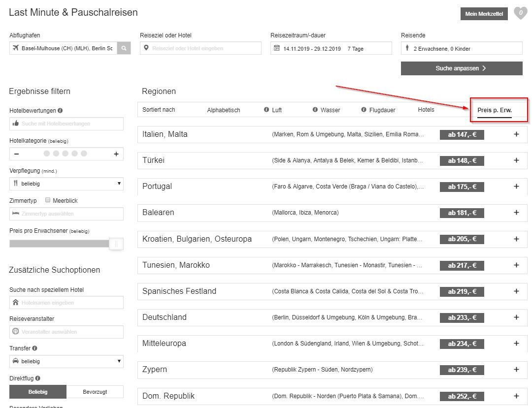The width and height of the screenshot is (532, 408).
Task: Sort regions by Alphabetisch
Action: click(223, 110)
